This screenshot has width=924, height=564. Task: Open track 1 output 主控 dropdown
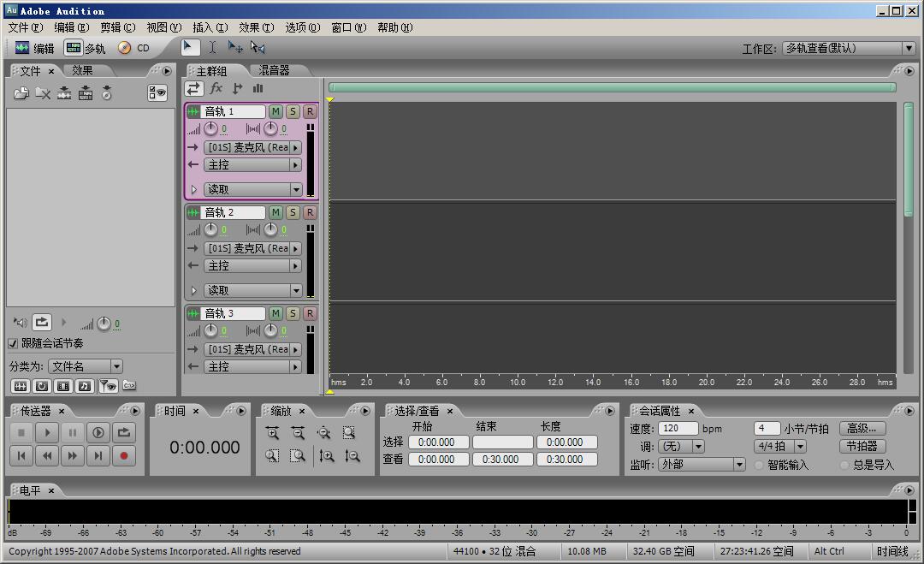252,165
